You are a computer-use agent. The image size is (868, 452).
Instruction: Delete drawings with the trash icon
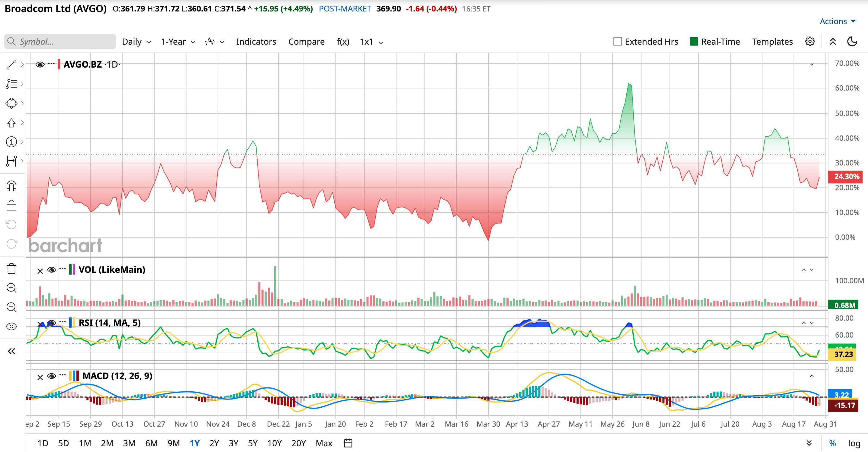[11, 269]
